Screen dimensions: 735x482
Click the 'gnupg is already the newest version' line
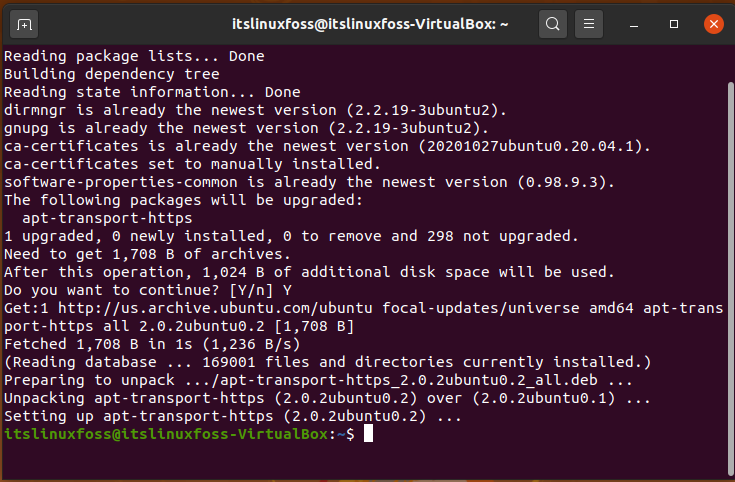[x=247, y=128]
